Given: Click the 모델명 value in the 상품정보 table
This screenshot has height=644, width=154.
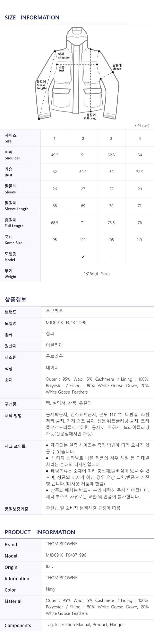Looking at the screenshot, I should (x=66, y=323).
